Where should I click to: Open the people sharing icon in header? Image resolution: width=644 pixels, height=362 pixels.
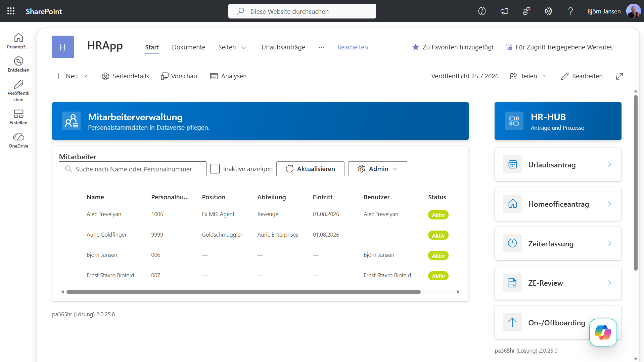(526, 11)
